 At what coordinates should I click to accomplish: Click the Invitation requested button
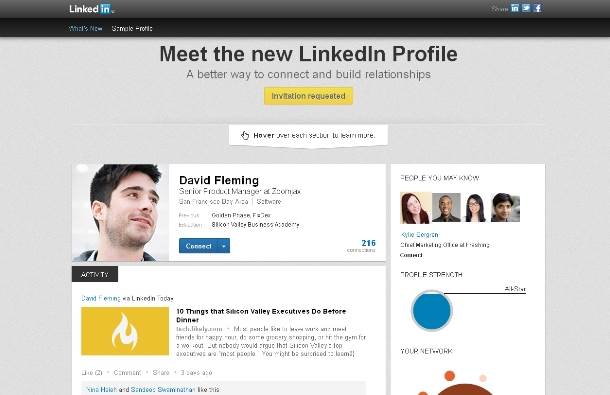[309, 96]
